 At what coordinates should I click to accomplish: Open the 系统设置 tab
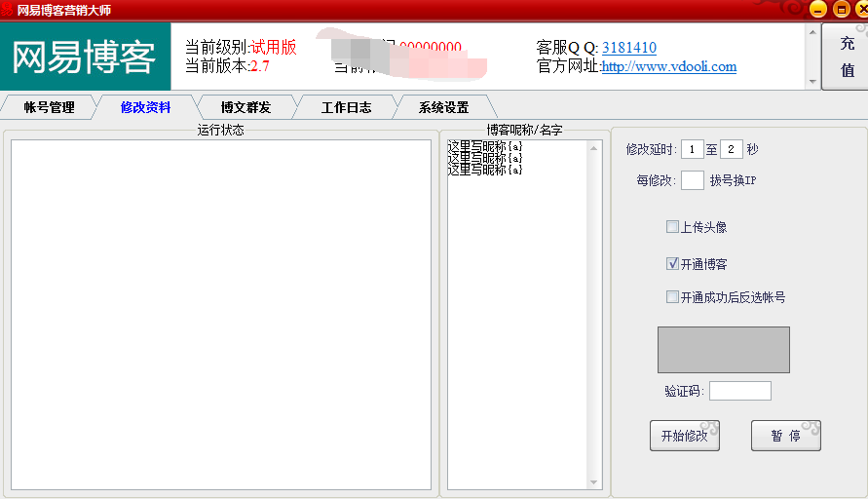444,107
